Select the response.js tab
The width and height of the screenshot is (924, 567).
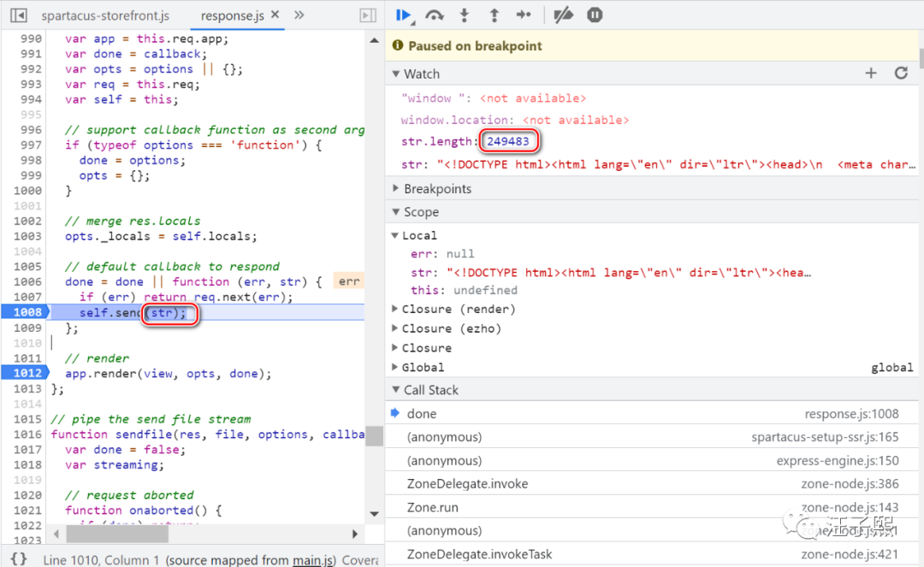point(232,16)
